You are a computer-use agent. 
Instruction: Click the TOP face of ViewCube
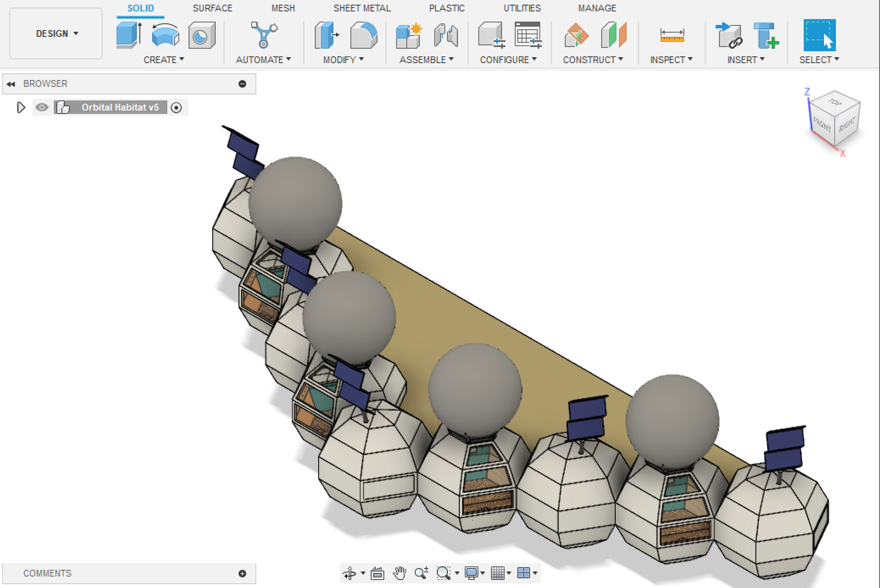point(835,102)
